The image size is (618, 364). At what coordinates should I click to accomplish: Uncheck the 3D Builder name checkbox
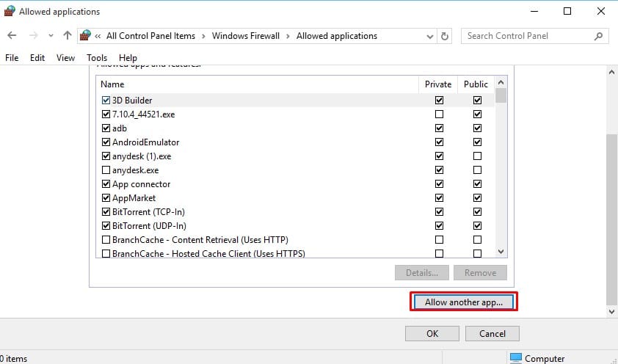tap(106, 100)
